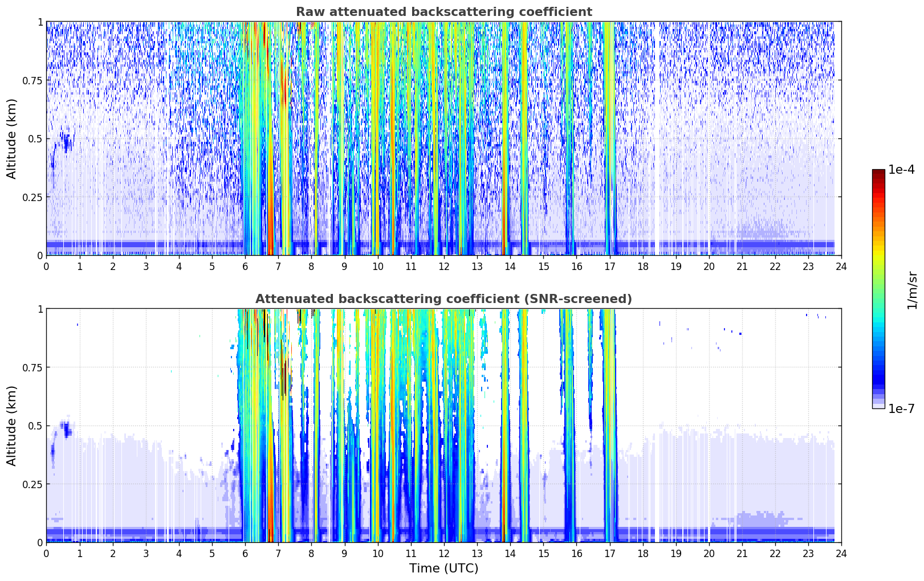Click the '1e-7' colorbar minimum label
Image resolution: width=924 pixels, height=581 pixels.
pyautogui.click(x=901, y=409)
